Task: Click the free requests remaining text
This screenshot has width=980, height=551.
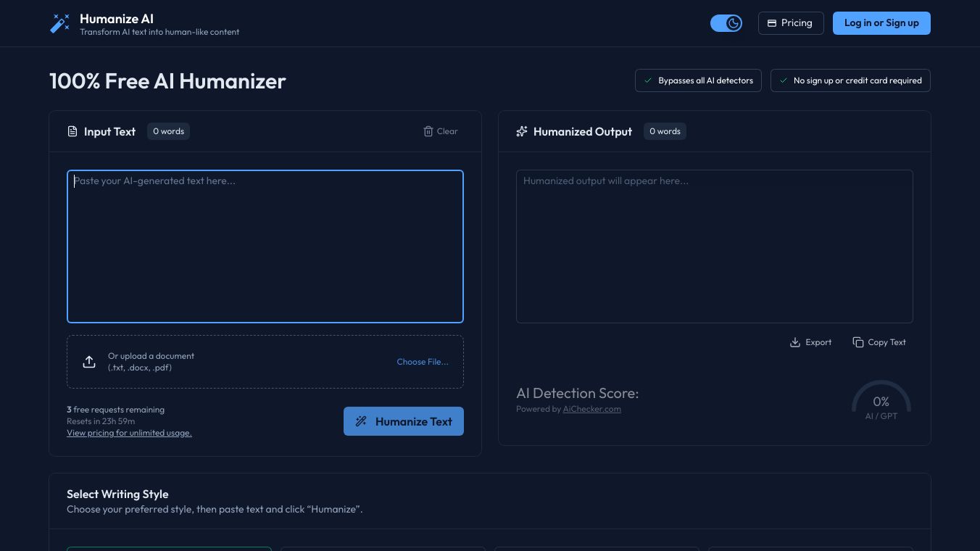Action: pos(116,410)
